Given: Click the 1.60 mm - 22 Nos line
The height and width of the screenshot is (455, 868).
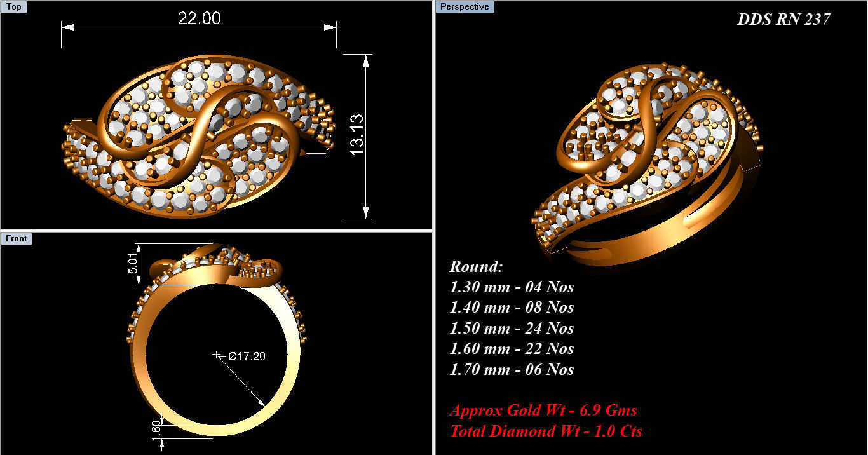Looking at the screenshot, I should click(512, 349).
